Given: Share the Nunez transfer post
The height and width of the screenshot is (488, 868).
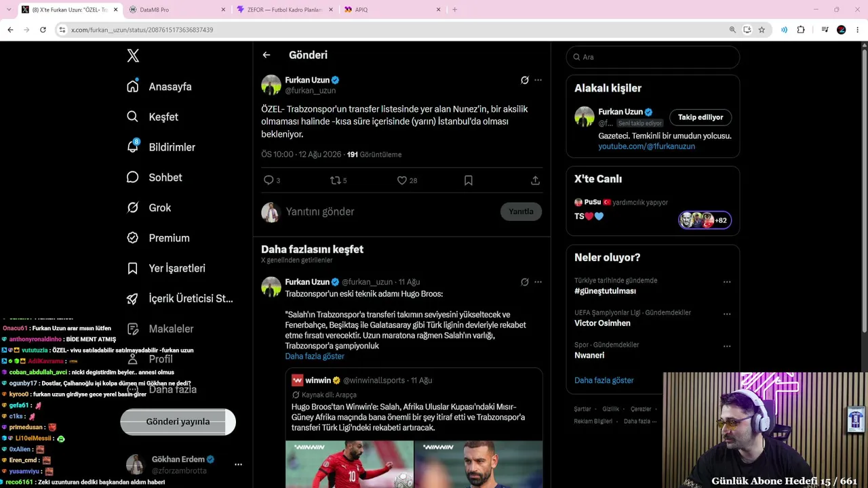Looking at the screenshot, I should point(535,180).
